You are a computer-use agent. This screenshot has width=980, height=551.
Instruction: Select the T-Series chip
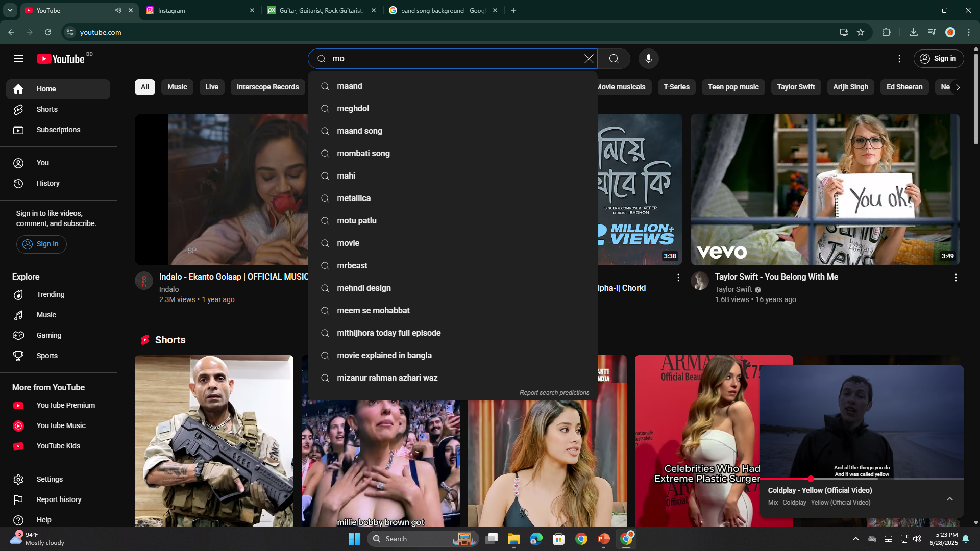click(x=676, y=87)
